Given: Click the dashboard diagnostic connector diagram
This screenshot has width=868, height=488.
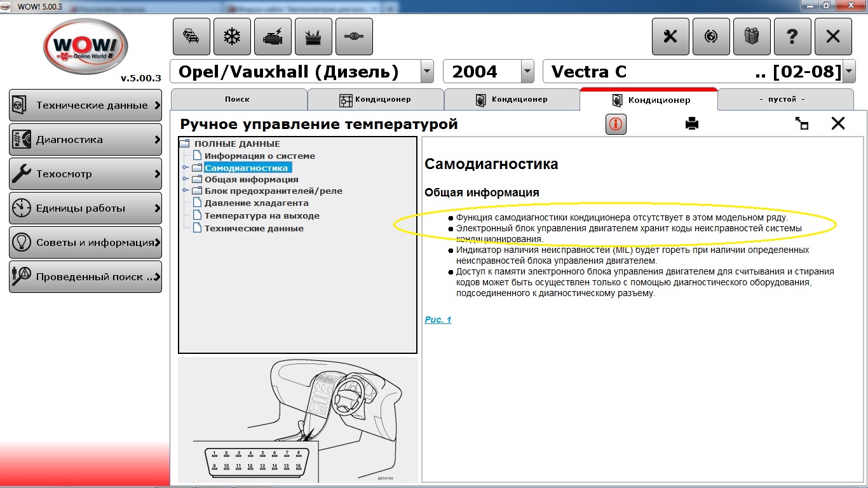Looking at the screenshot, I should click(x=298, y=419).
